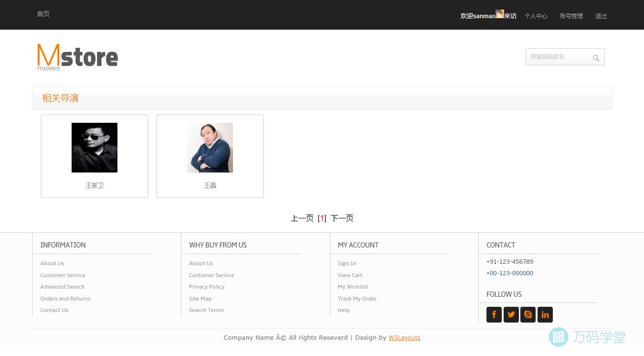
Task: Click the 欢迎sanmao welcome text
Action: [x=478, y=16]
